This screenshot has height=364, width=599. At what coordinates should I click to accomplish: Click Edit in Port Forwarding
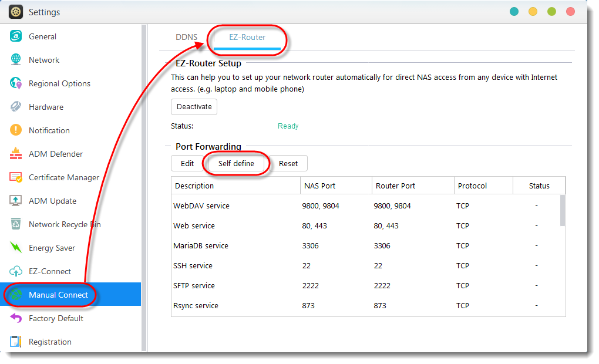click(187, 163)
